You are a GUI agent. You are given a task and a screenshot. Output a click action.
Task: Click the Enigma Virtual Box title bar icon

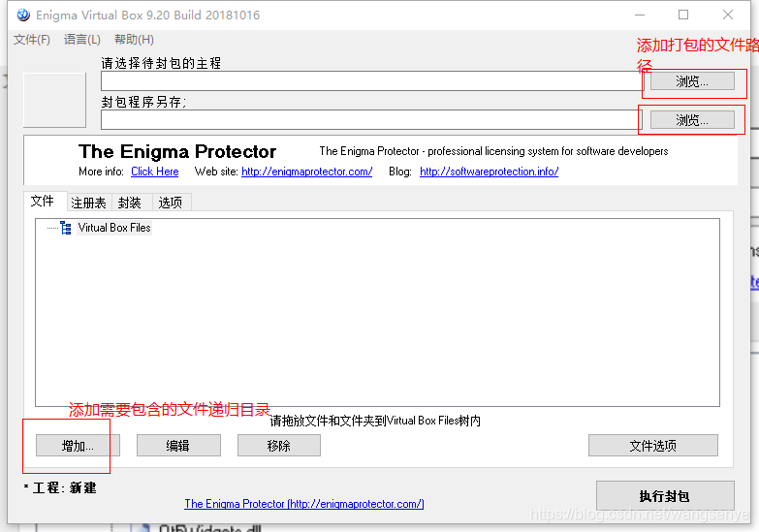(x=22, y=15)
